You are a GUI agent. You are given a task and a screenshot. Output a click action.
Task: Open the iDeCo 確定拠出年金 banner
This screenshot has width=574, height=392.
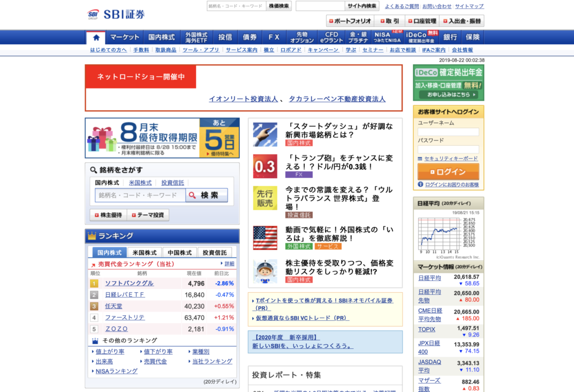(448, 83)
